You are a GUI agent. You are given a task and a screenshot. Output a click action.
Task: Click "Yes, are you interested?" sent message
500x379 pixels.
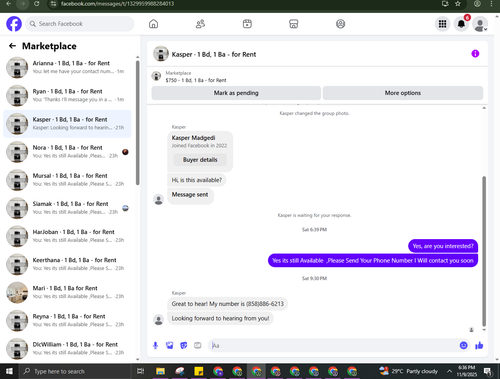(443, 246)
